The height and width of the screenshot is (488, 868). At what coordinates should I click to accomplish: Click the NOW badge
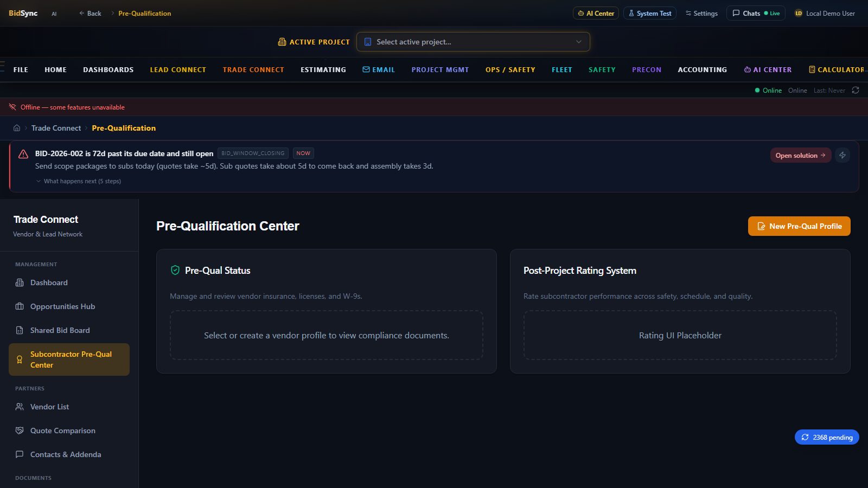pyautogui.click(x=303, y=153)
